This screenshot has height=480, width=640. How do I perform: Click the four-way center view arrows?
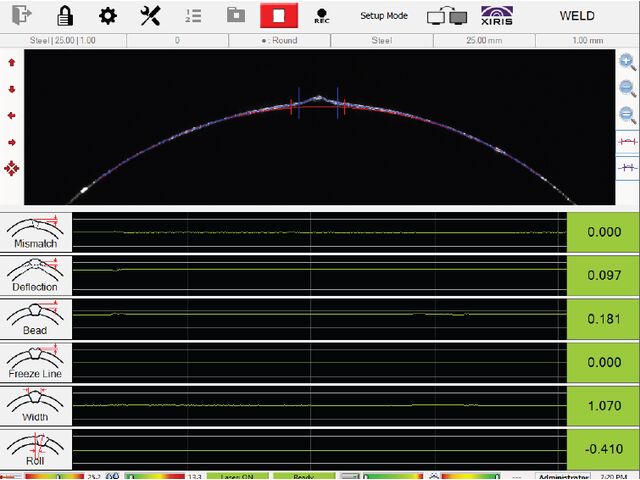12,168
